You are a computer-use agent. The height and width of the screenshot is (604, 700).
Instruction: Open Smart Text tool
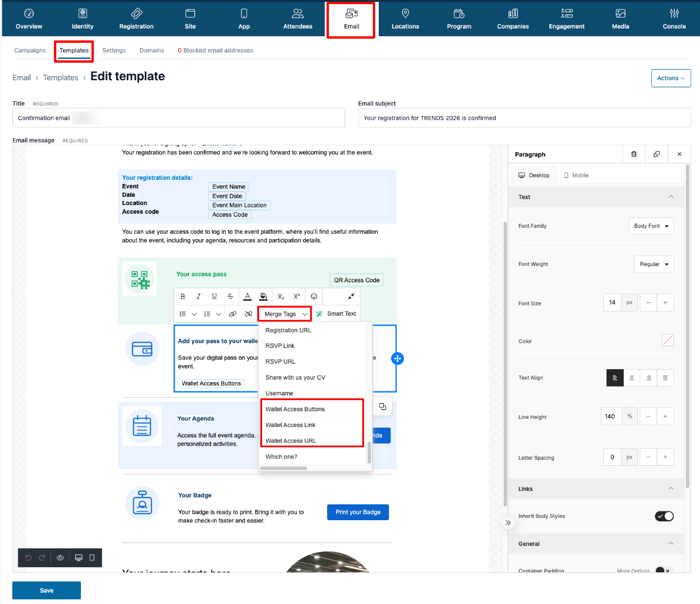pyautogui.click(x=336, y=314)
